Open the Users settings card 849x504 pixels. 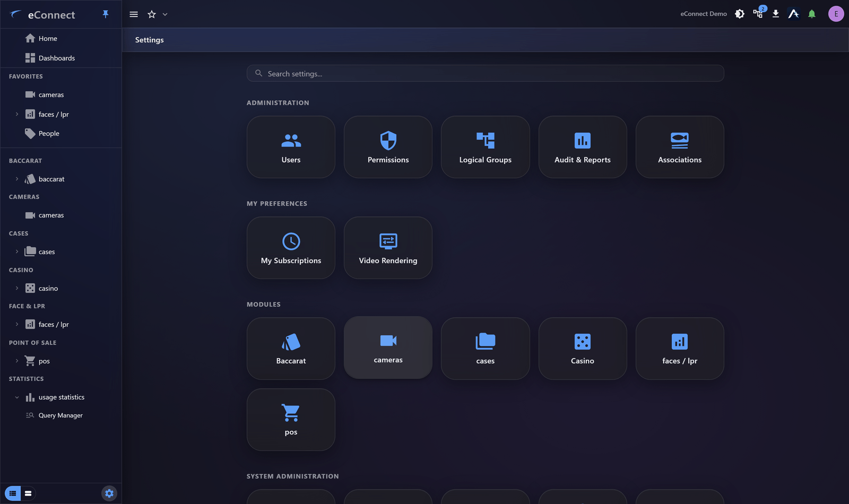coord(291,147)
